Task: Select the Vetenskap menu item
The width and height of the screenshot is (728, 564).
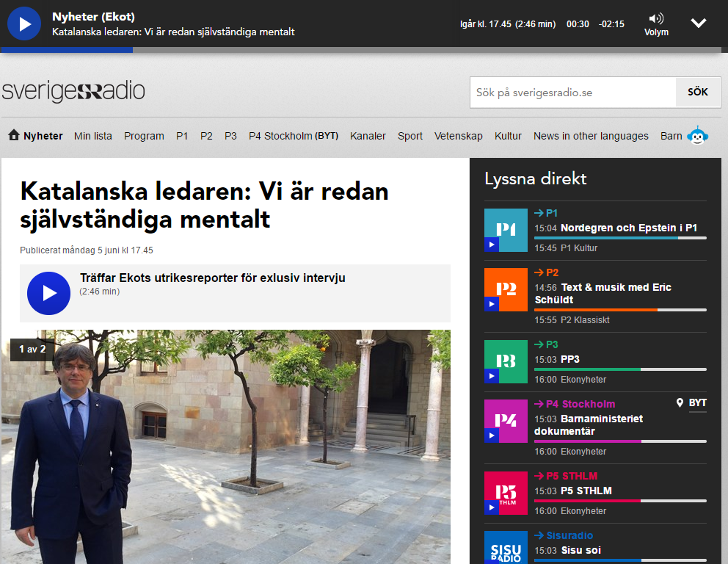Action: click(458, 136)
